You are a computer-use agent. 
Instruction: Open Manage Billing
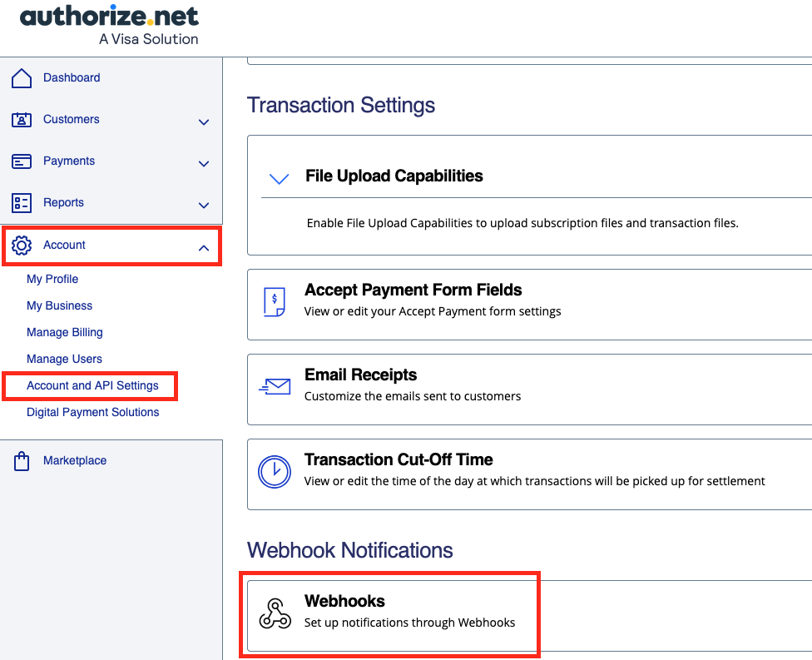[65, 332]
